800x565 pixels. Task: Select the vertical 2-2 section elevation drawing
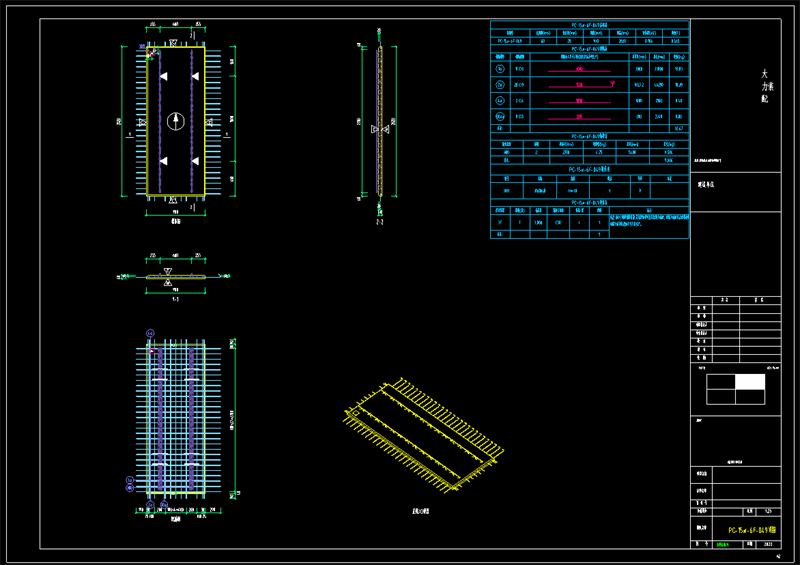pyautogui.click(x=379, y=121)
